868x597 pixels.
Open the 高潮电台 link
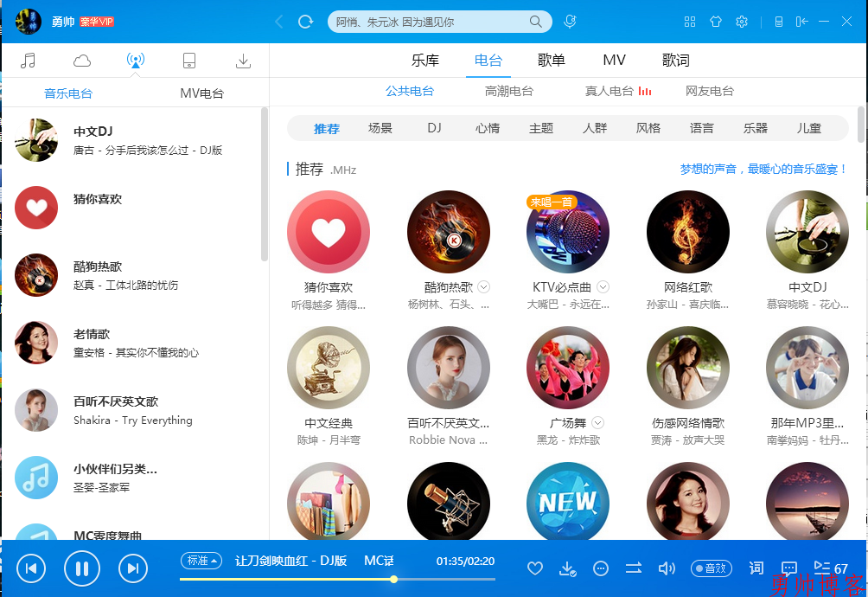[x=509, y=91]
